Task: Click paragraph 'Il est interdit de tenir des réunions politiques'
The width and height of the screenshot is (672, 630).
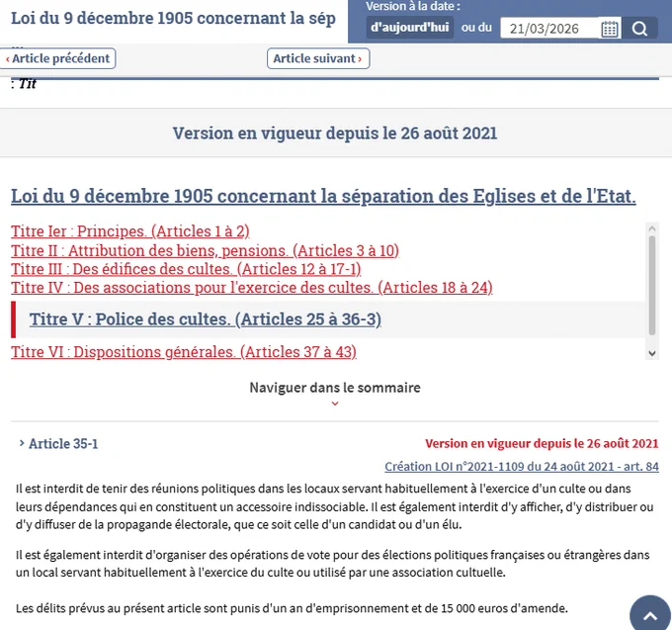Action: coord(335,506)
